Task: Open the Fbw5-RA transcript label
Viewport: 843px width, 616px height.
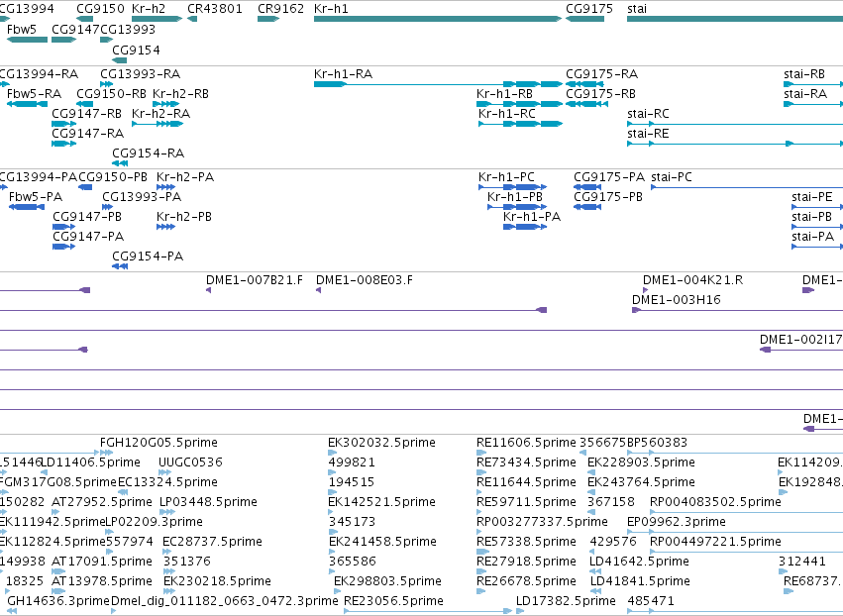Action: click(34, 93)
